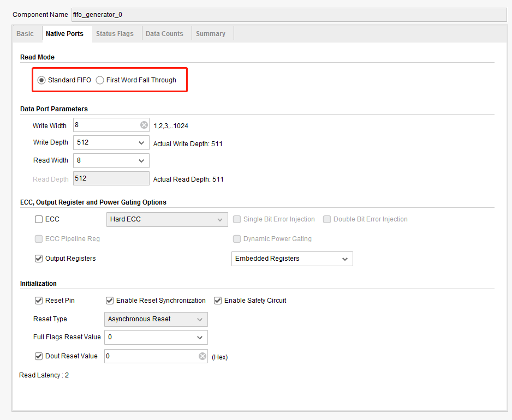
Task: Clear the Write Width value
Action: point(144,125)
